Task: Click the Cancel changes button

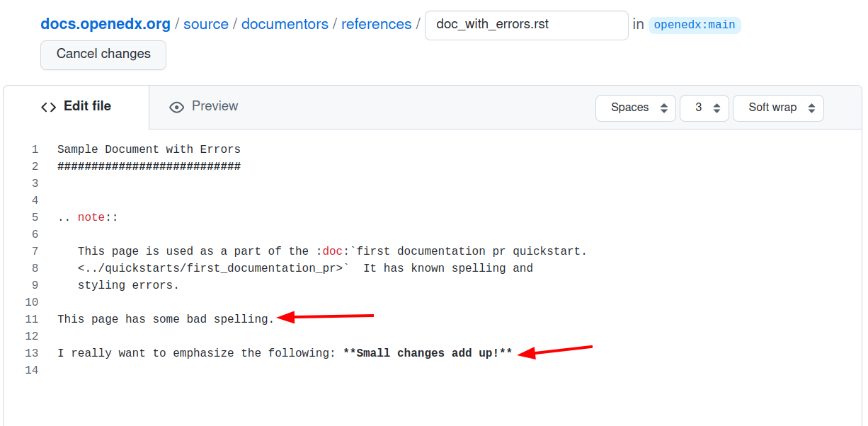Action: (x=103, y=54)
